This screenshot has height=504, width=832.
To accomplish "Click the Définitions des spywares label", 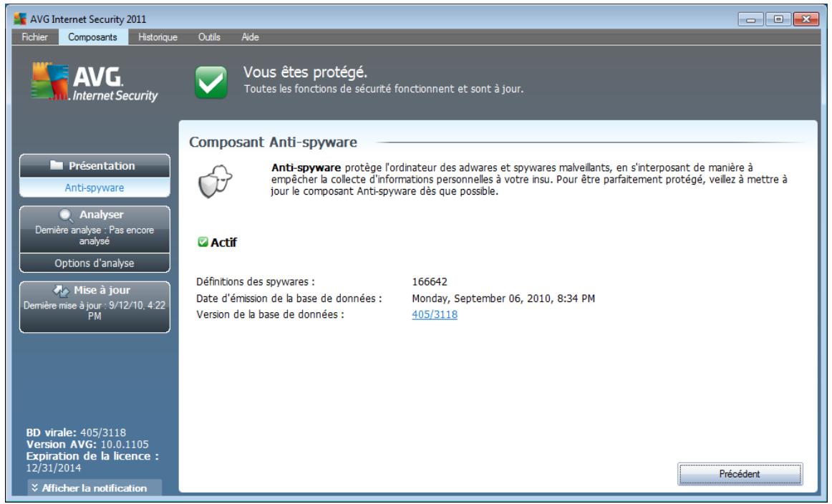I will pyautogui.click(x=255, y=281).
